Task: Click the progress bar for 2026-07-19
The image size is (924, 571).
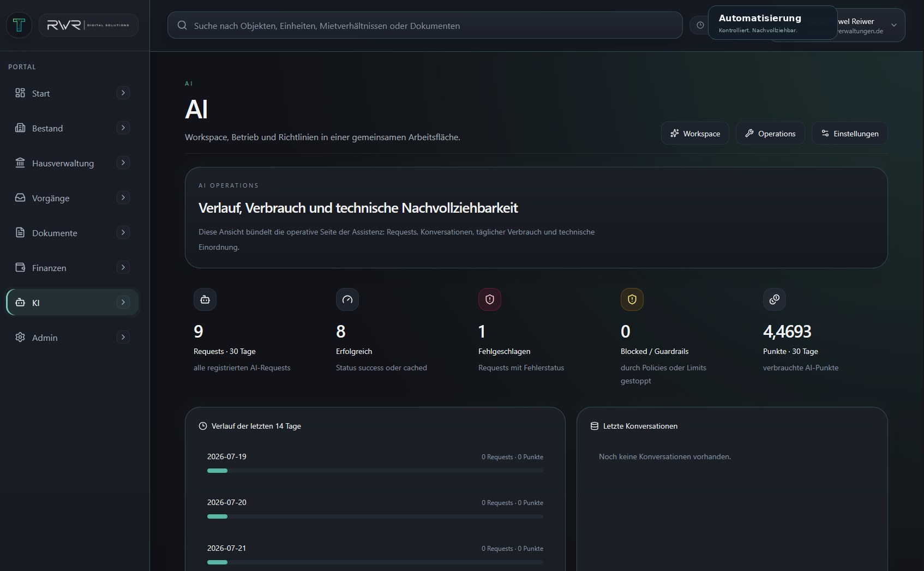Action: coord(375,471)
